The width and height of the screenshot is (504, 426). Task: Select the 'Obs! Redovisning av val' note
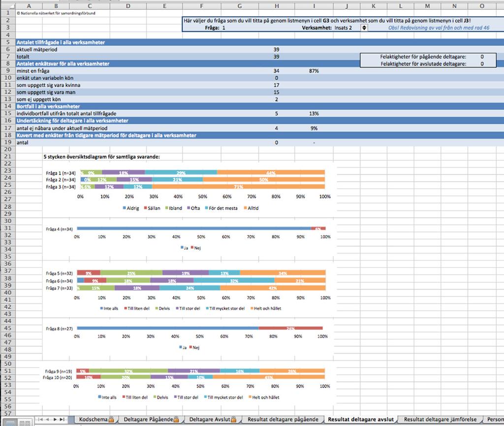(439, 28)
